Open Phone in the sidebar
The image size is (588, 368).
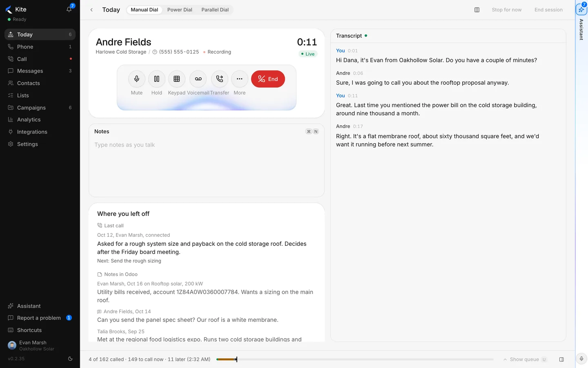coord(40,47)
